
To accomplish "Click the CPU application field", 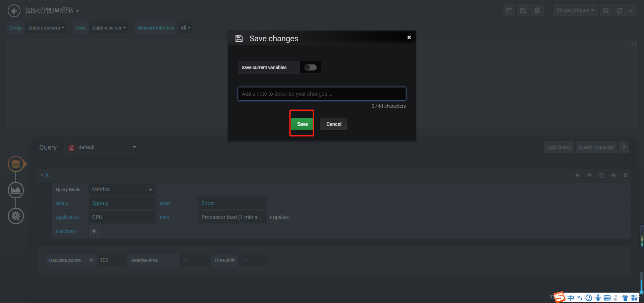I will tap(122, 217).
